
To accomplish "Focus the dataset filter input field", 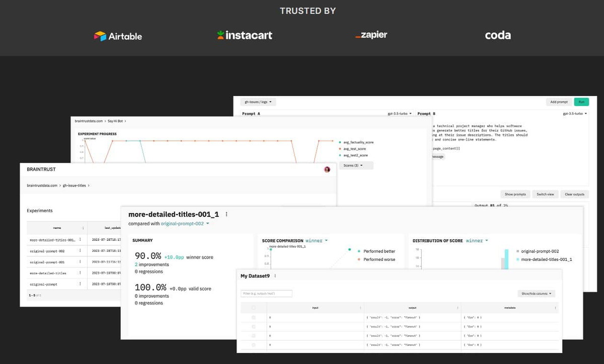I will [266, 294].
